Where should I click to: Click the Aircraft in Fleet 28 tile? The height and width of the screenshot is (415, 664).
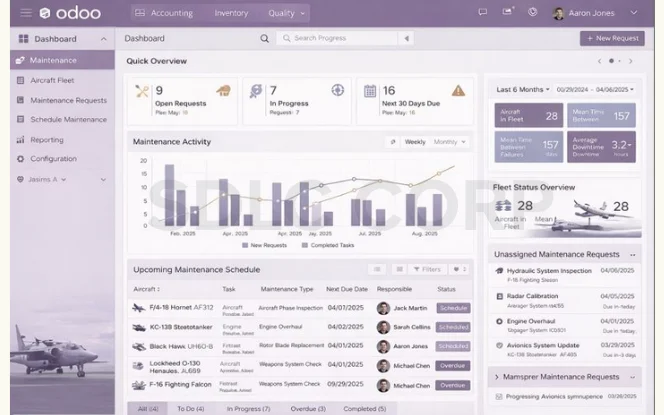pyautogui.click(x=529, y=115)
